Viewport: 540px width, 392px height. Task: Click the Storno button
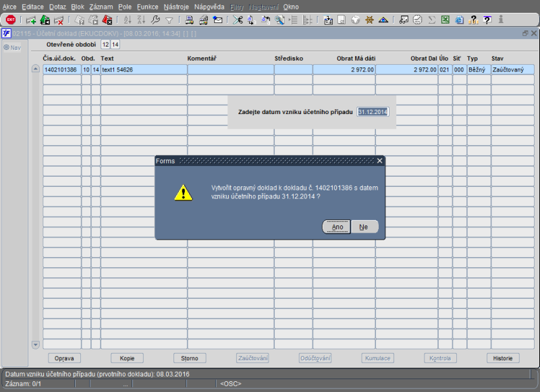point(190,358)
